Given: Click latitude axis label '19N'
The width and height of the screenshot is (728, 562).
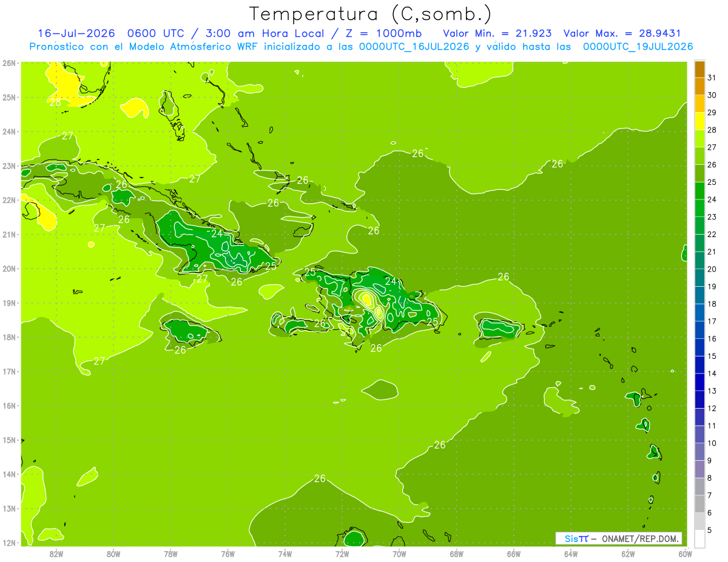Looking at the screenshot, I should pos(8,303).
